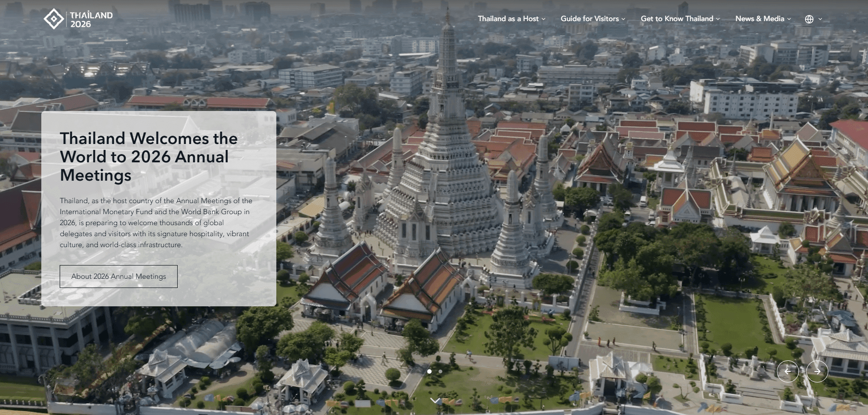Select the first carousel slide dot
This screenshot has width=868, height=415.
coord(429,371)
